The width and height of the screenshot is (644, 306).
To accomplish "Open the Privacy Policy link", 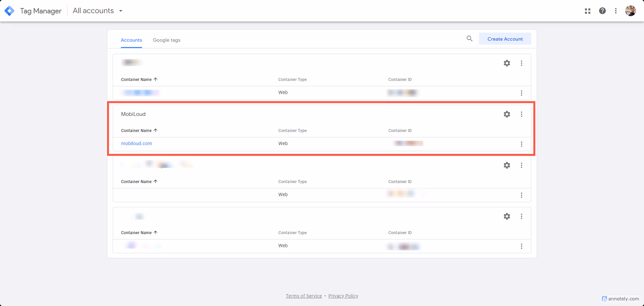I will (x=343, y=296).
